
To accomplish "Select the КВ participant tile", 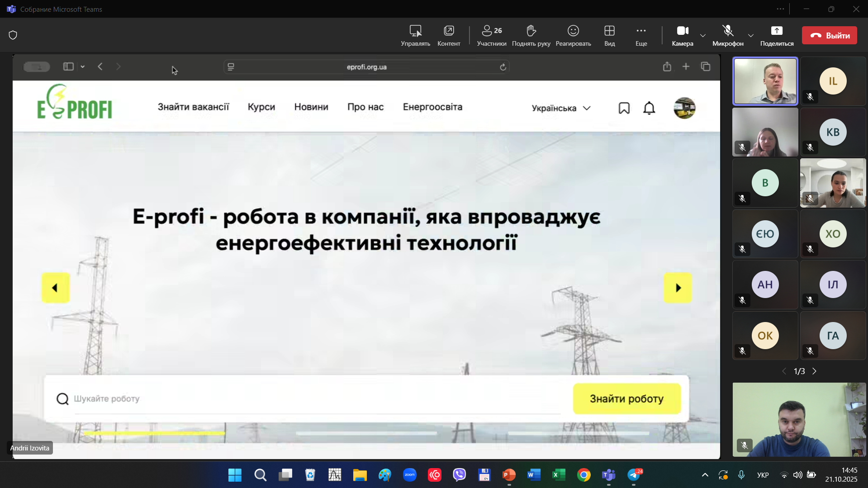I will tap(833, 132).
